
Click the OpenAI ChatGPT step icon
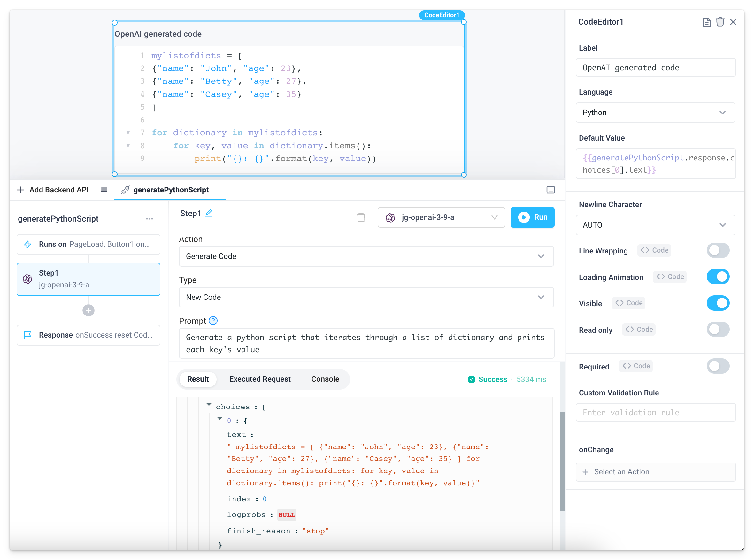(x=27, y=278)
